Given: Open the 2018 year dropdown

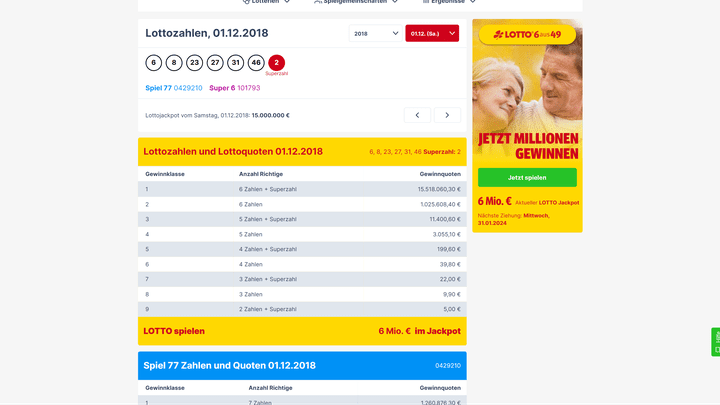Looking at the screenshot, I should pyautogui.click(x=375, y=34).
